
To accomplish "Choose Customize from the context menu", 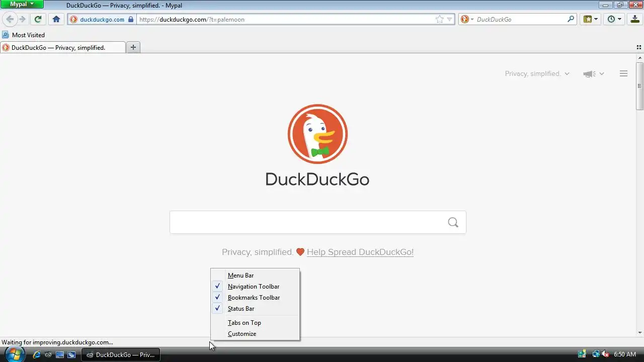I will tap(255, 333).
